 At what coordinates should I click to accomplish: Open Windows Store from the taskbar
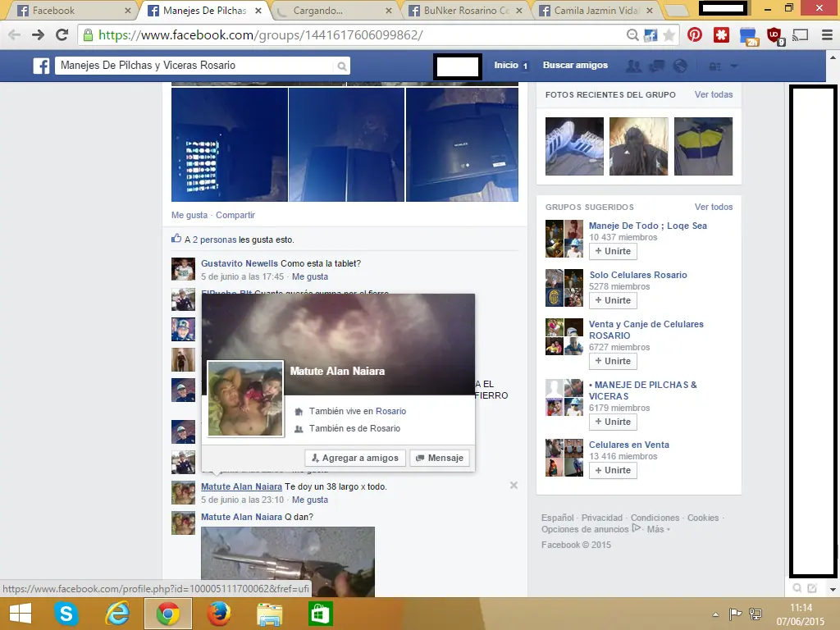(x=320, y=614)
